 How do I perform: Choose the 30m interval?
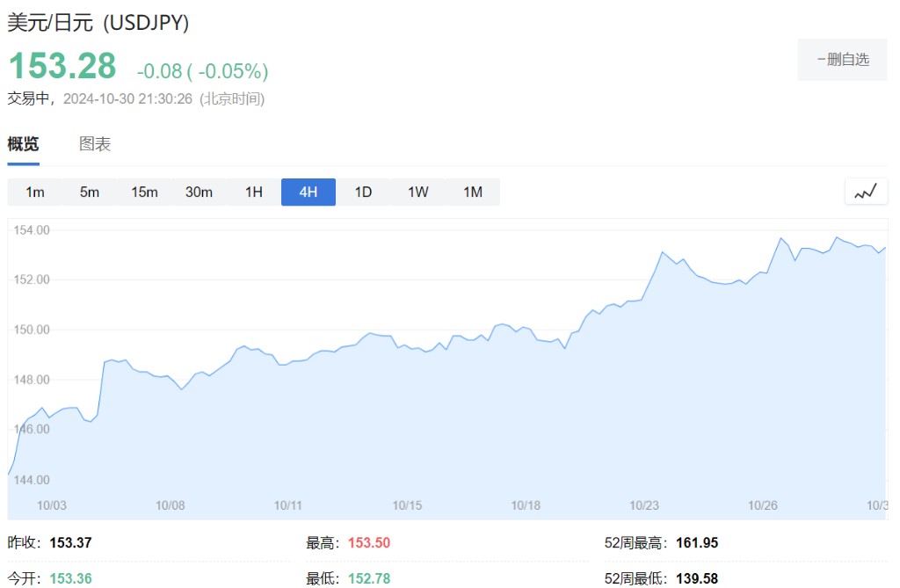click(199, 192)
